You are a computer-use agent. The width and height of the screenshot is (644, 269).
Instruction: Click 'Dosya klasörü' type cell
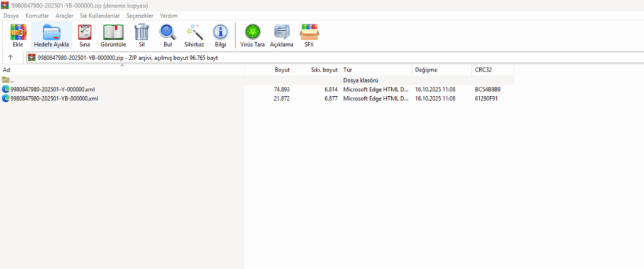coord(360,80)
